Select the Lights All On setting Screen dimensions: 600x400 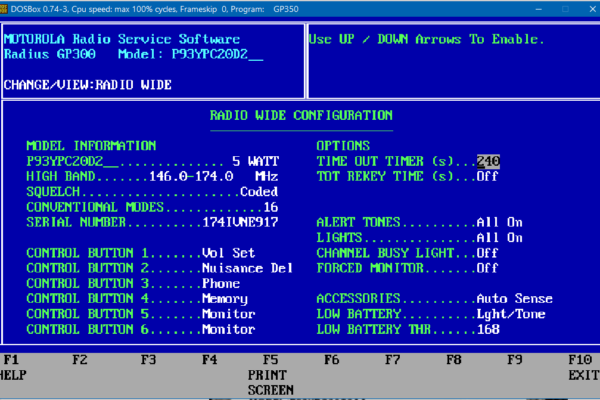tap(499, 238)
